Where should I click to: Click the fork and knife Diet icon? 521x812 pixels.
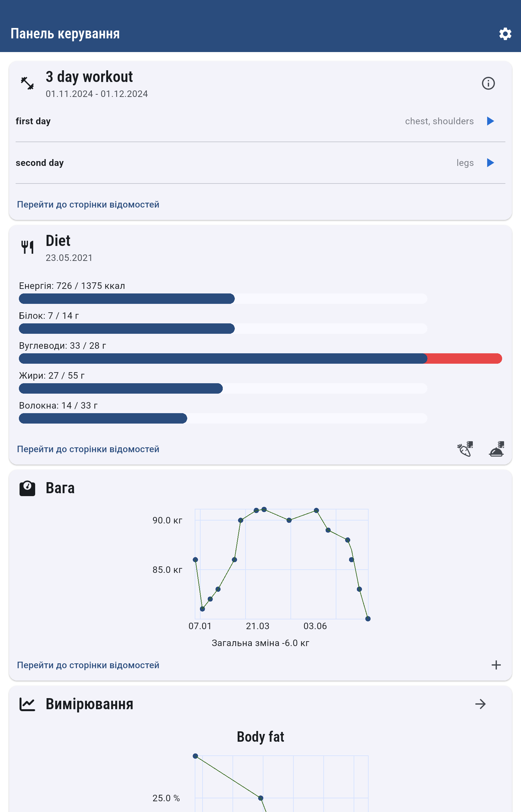[27, 247]
